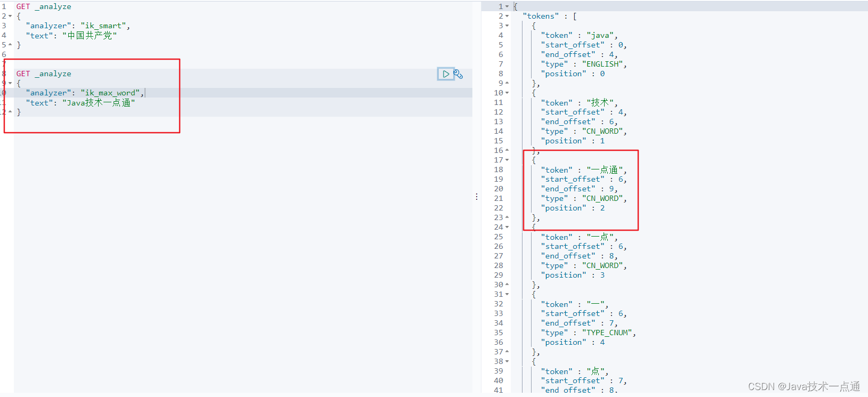Fold the 一 token object at response line 31

(x=507, y=294)
